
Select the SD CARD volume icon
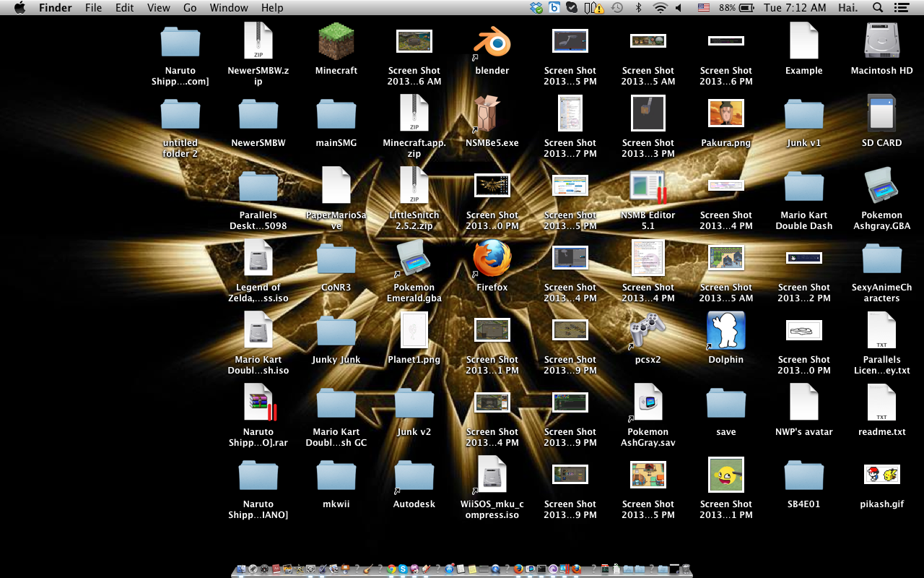881,114
